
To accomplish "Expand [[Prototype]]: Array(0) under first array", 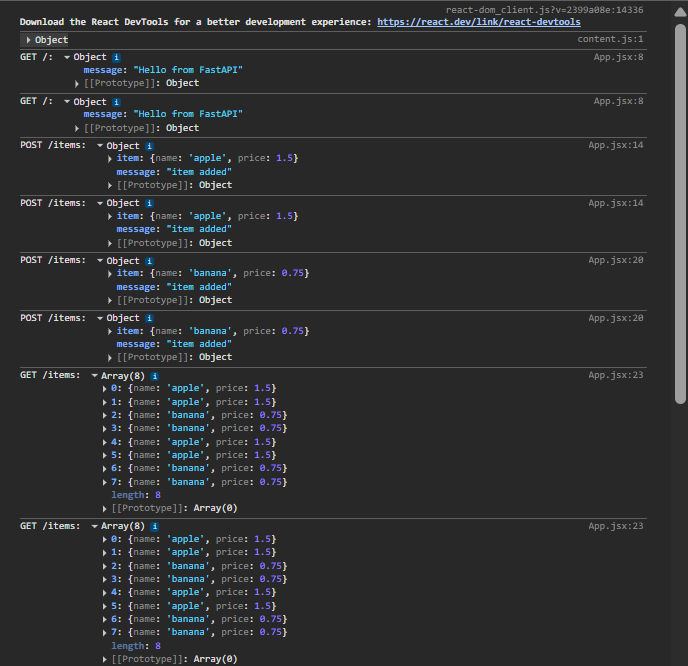I will point(104,509).
